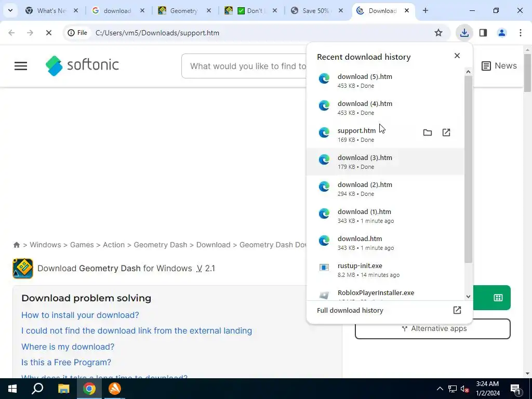
Task: Open download (4).htm entry
Action: [385, 108]
